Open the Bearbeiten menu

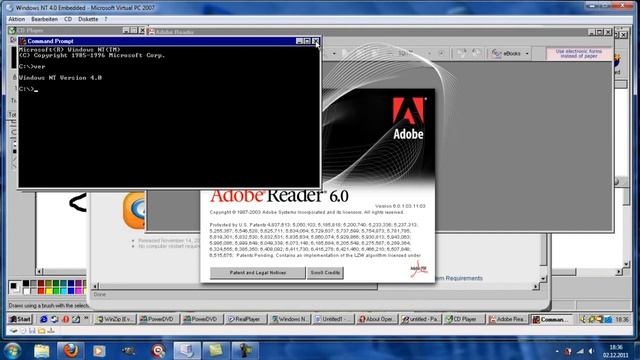point(44,19)
